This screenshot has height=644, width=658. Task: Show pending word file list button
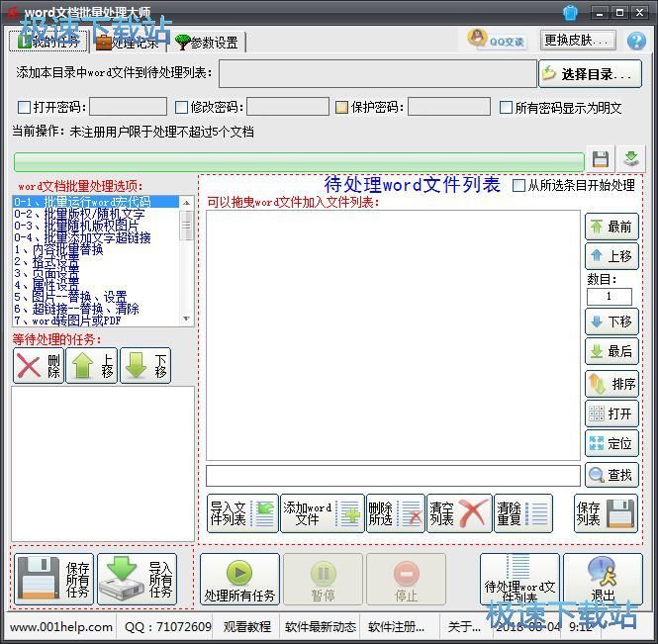(x=519, y=580)
